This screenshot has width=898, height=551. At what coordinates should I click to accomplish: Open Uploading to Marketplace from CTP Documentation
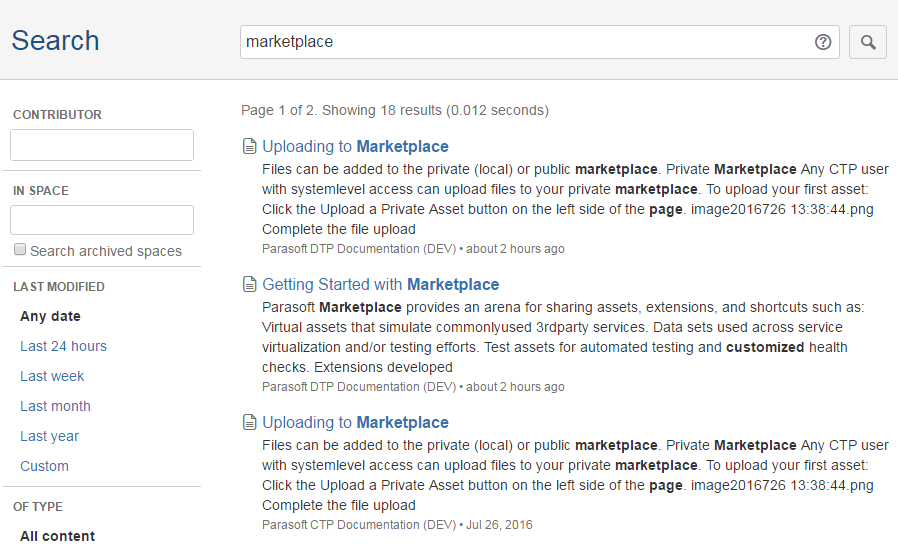coord(355,423)
